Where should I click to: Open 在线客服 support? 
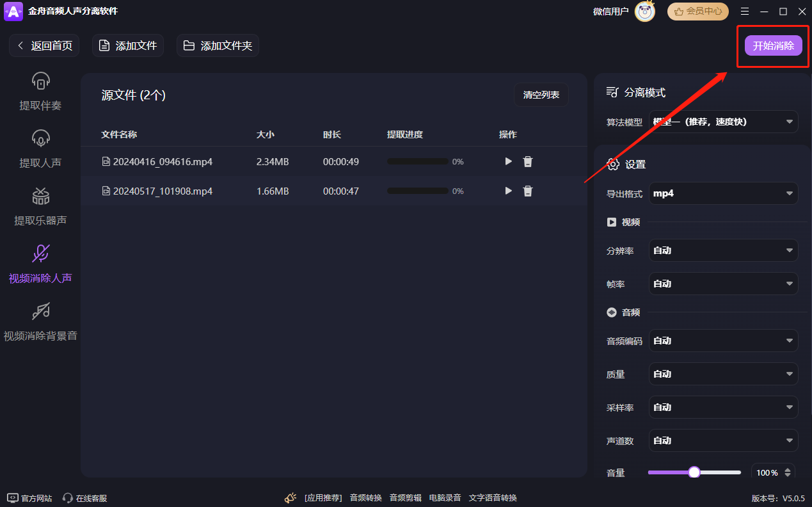click(85, 498)
